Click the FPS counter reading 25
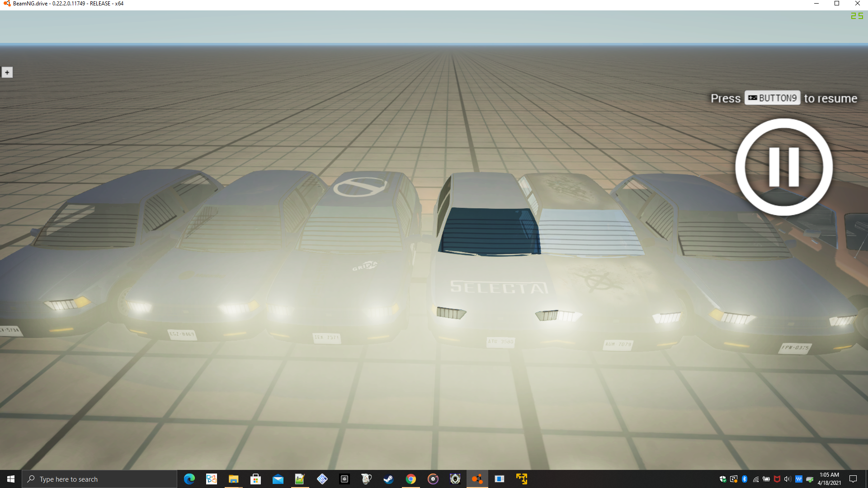 tap(857, 16)
